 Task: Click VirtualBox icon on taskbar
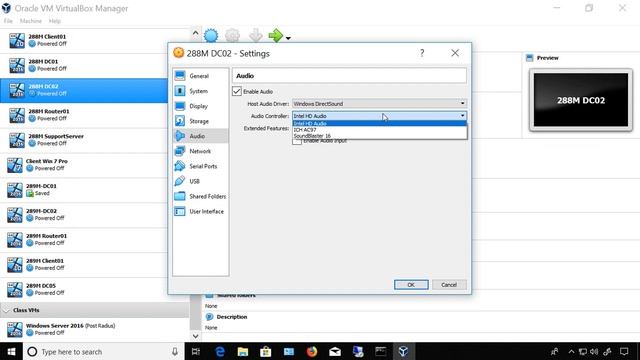[x=403, y=351]
